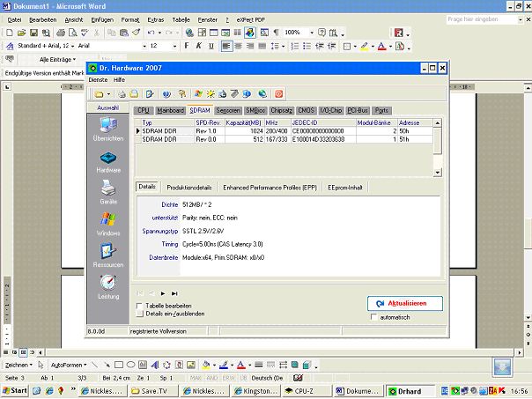This screenshot has height=399, width=532.
Task: Click the Start button on taskbar
Action: [15, 390]
